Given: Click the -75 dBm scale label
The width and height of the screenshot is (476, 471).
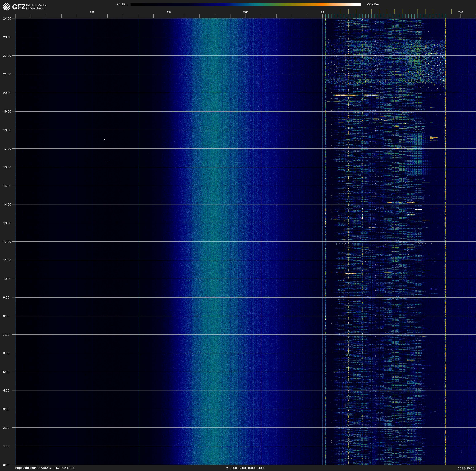Looking at the screenshot, I should click(x=121, y=4).
